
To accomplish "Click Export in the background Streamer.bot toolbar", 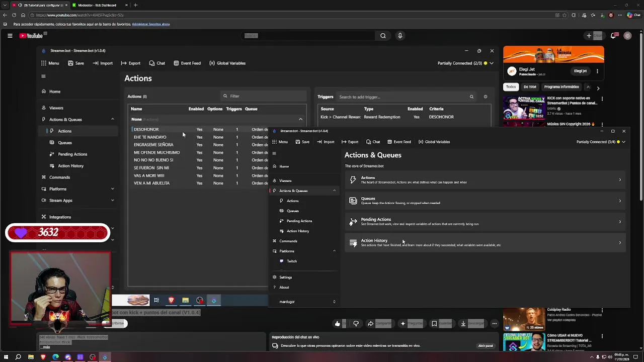I will pyautogui.click(x=131, y=63).
